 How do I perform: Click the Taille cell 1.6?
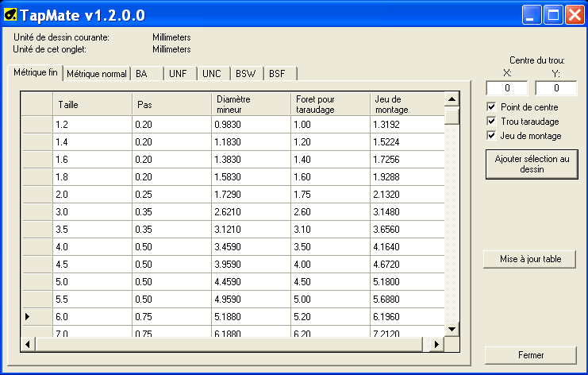click(x=92, y=160)
